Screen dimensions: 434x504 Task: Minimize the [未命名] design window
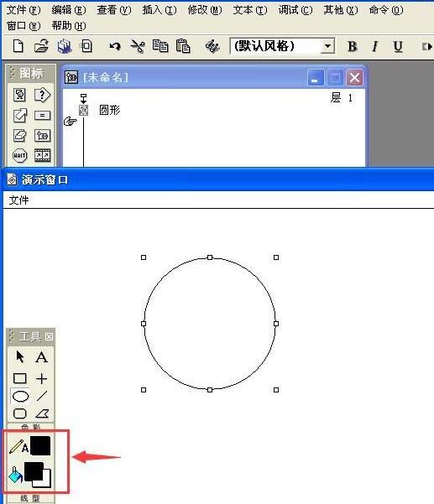(x=316, y=77)
